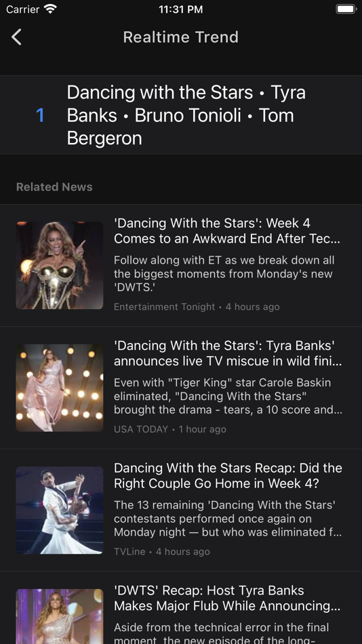Select the 'USA TODAY · 1 hour ago' source line
Screen dimensions: 362x644
(x=169, y=429)
